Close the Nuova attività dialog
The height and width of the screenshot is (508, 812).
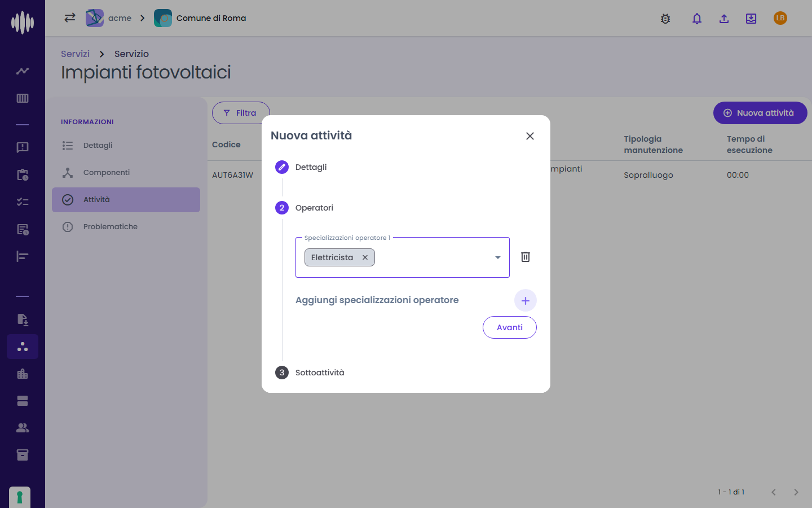(x=530, y=136)
